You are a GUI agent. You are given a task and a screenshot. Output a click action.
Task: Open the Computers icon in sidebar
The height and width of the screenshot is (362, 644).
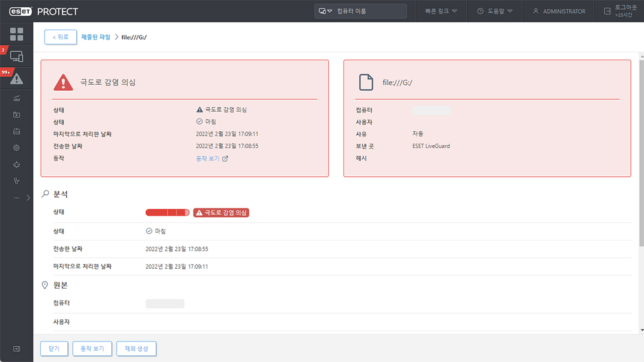(x=16, y=57)
